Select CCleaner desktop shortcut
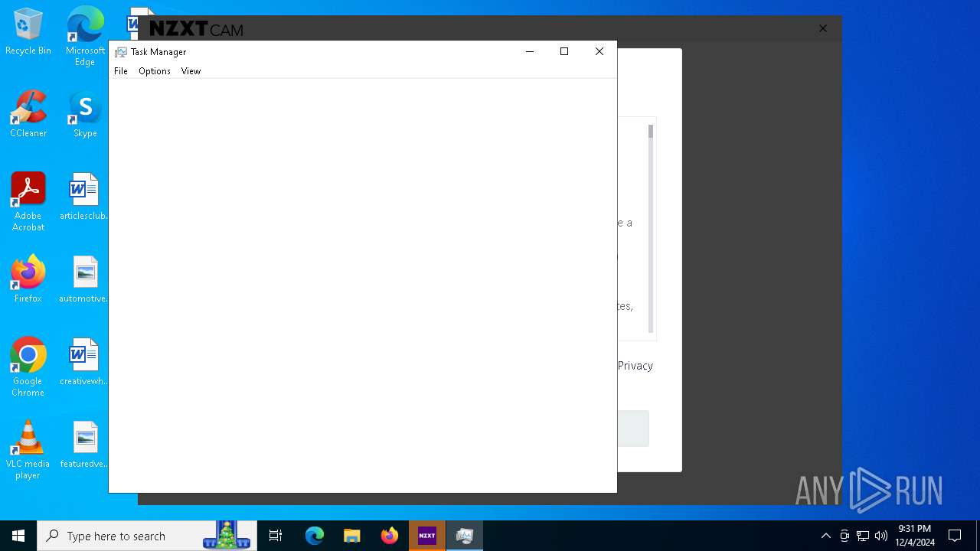 click(x=28, y=114)
